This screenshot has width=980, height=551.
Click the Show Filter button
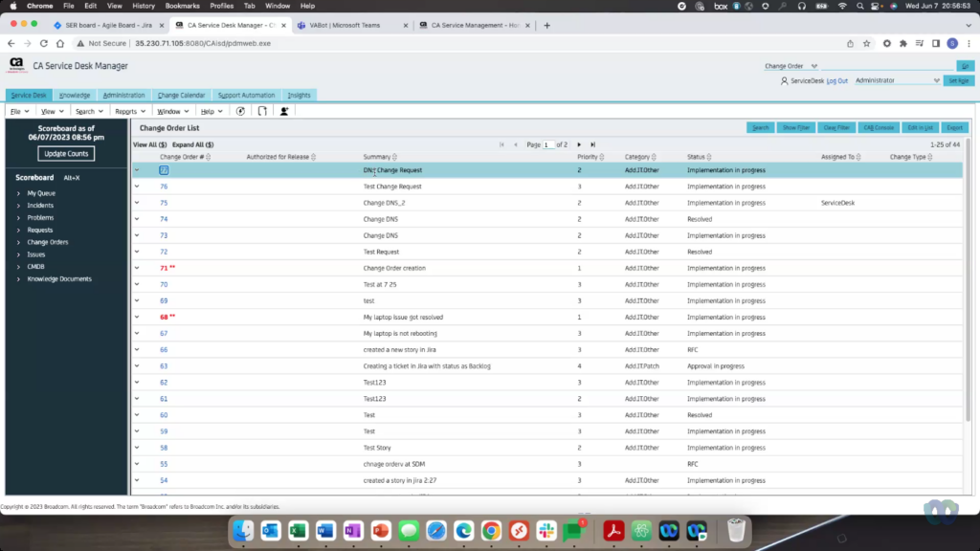[x=796, y=127]
